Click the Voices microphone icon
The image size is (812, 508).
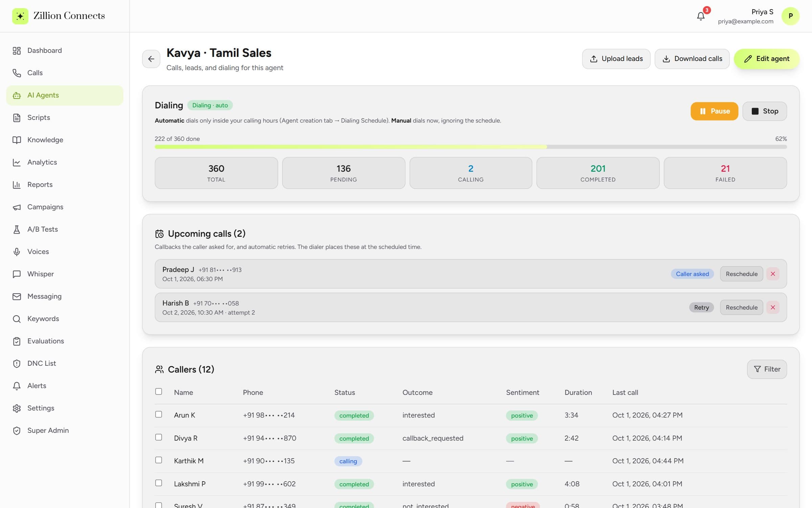(17, 252)
